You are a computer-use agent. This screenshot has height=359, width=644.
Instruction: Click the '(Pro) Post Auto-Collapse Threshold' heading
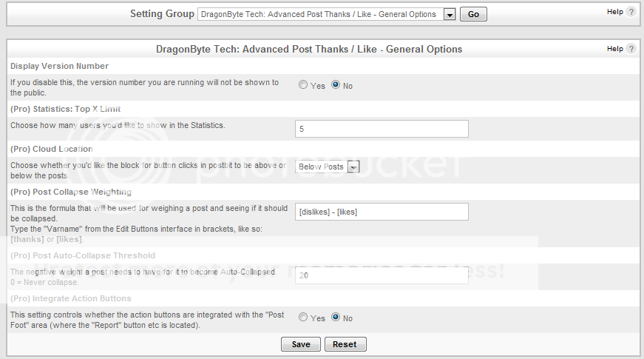pos(83,255)
